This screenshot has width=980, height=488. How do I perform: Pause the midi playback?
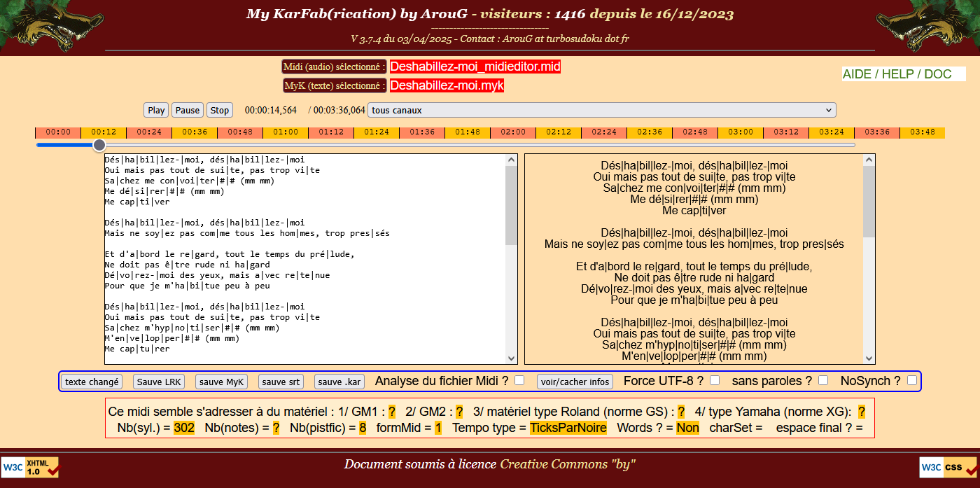(x=188, y=110)
